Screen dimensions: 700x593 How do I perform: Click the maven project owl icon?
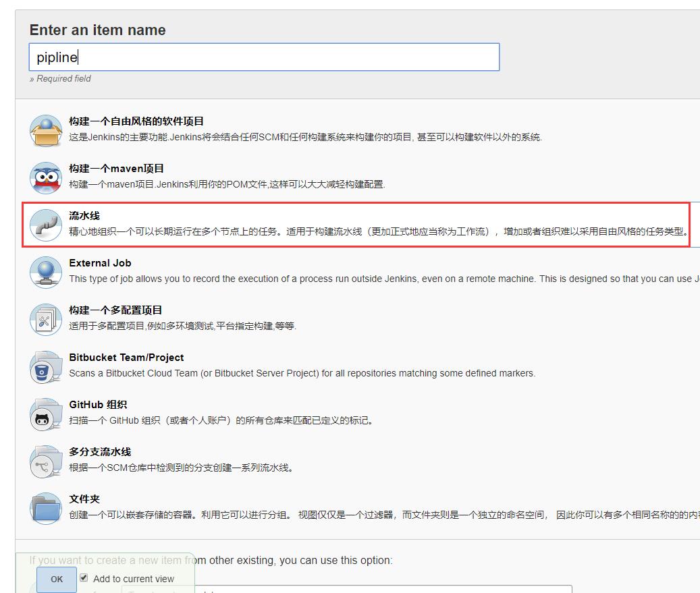[45, 178]
